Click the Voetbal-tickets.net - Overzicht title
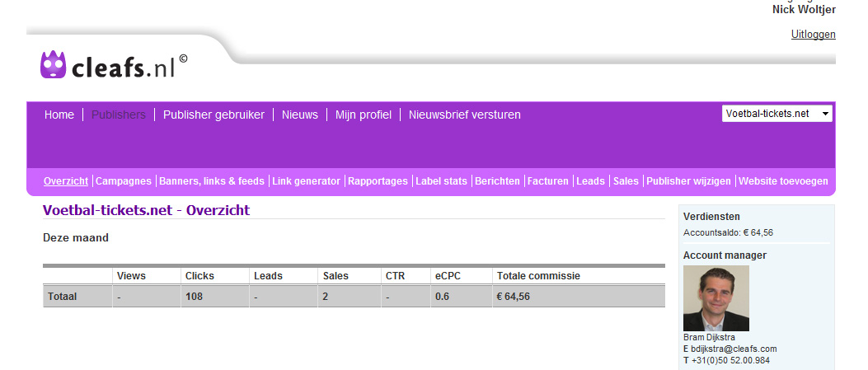 point(146,210)
